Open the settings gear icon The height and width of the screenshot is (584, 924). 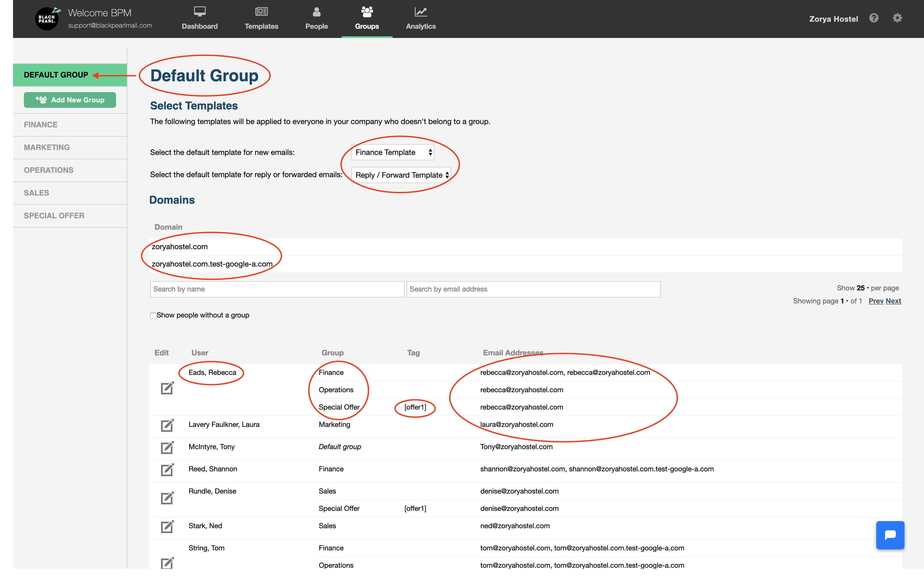click(897, 18)
